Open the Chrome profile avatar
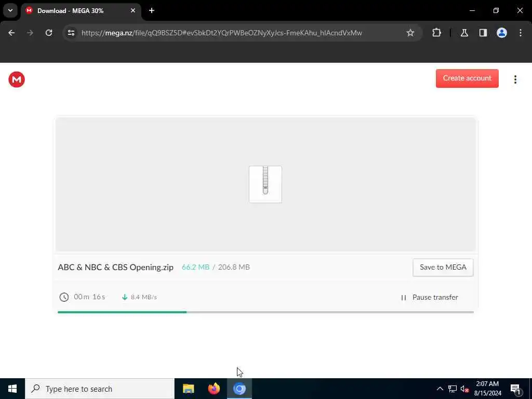The height and width of the screenshot is (399, 532). click(502, 33)
